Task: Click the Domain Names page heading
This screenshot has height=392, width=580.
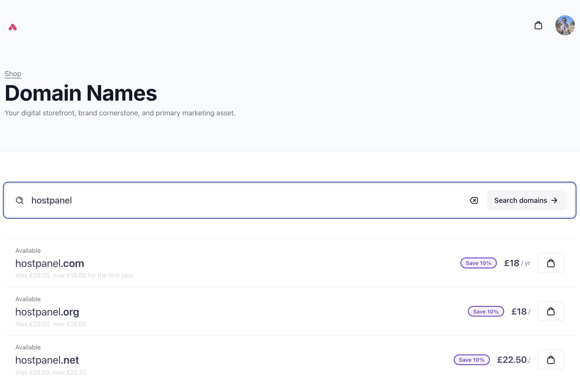Action: pos(81,93)
